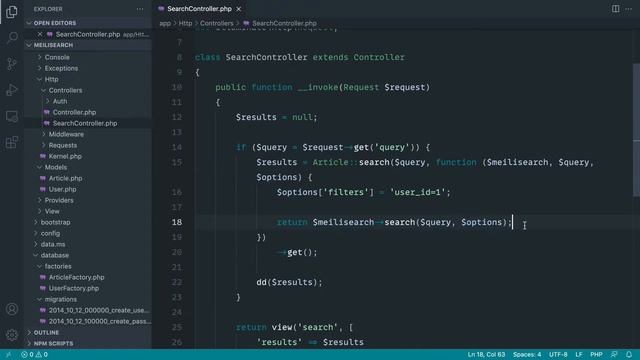Open notifications bell in status bar
The image size is (640, 360).
click(629, 355)
